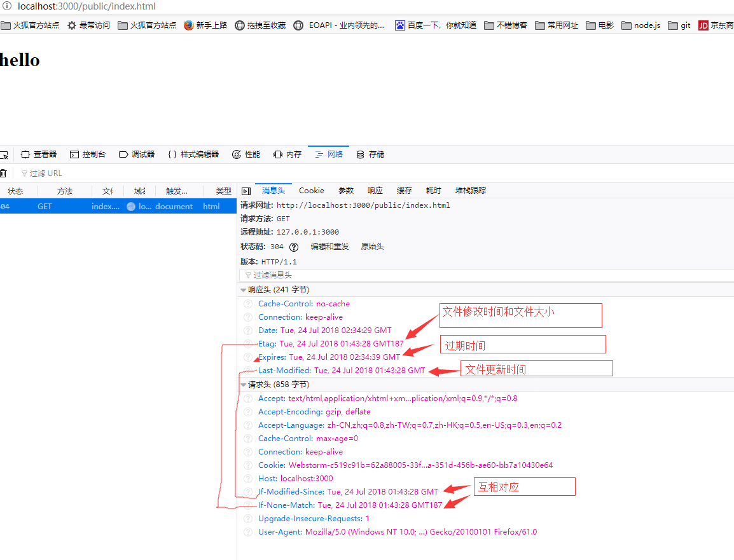Select the 网络 devtools tab
Screen dimensions: 734x560
(x=329, y=154)
